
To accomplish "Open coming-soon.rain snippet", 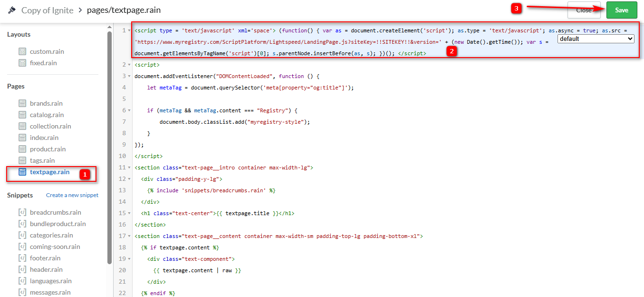I will pos(55,247).
